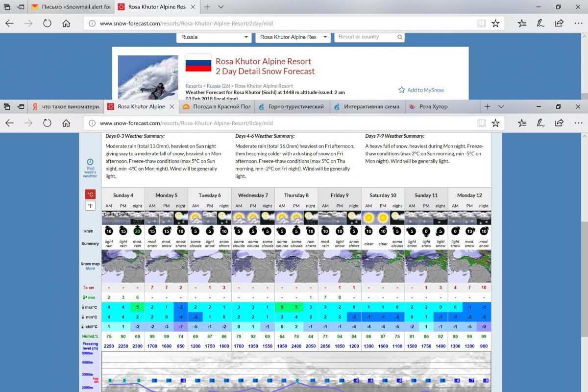This screenshot has height=392, width=588.
Task: Open web notes pen in the front window
Action: [x=540, y=123]
